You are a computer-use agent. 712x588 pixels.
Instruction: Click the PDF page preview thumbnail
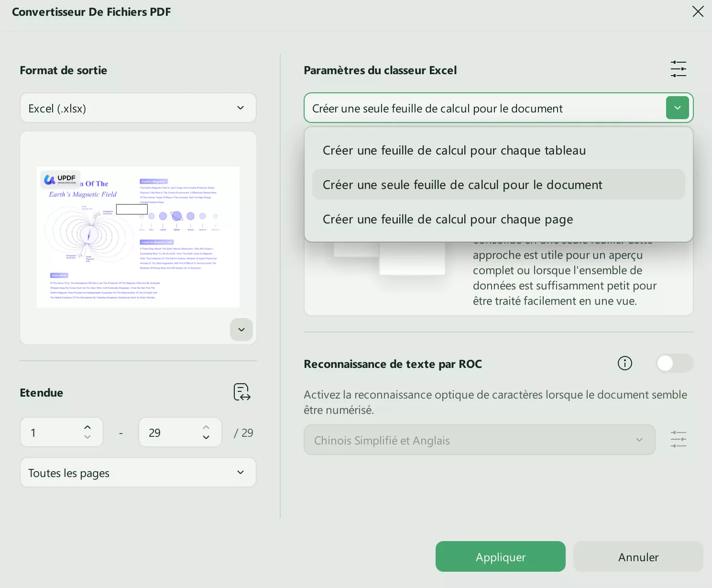click(138, 237)
